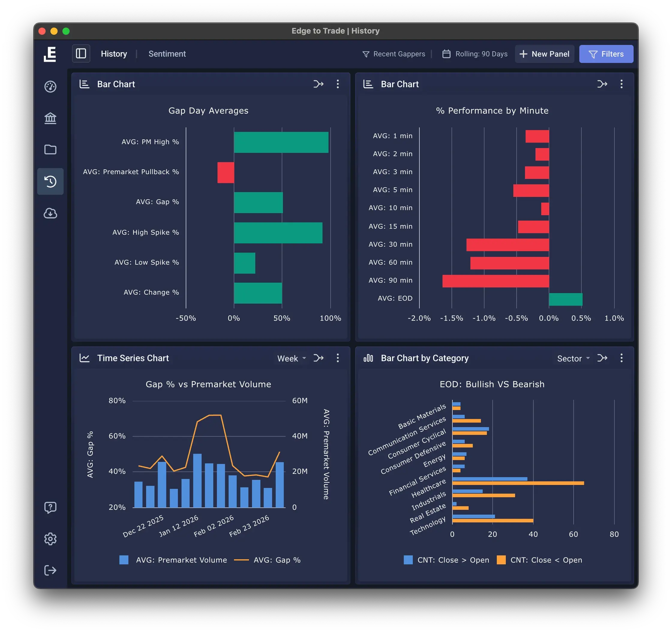
Task: Collapse the sidebar using the panel toggle button
Action: click(81, 53)
